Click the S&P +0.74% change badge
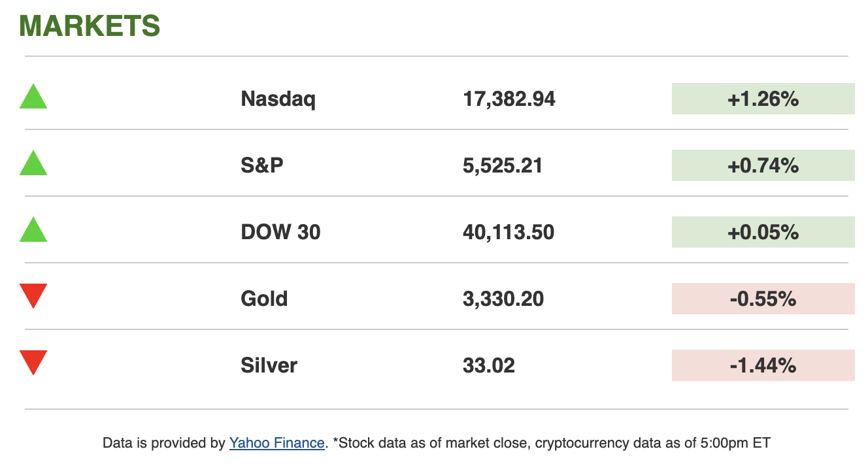The height and width of the screenshot is (464, 868). pos(763,166)
